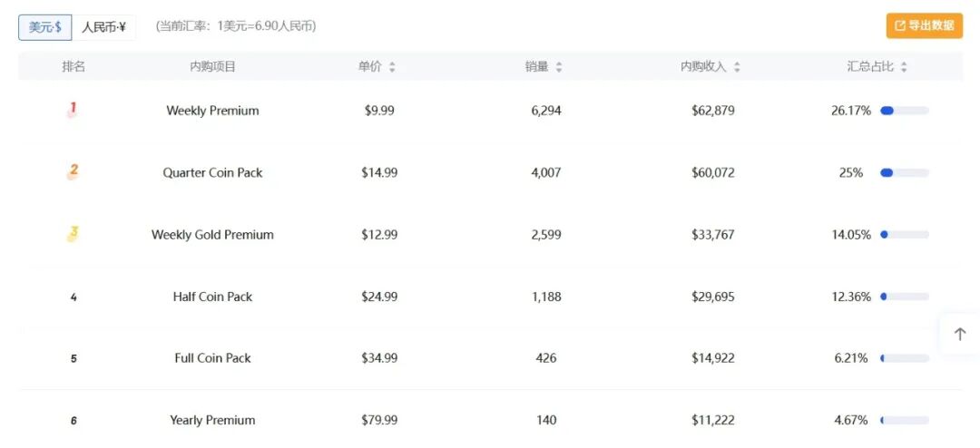Switch currency to 美元-$

pyautogui.click(x=44, y=27)
